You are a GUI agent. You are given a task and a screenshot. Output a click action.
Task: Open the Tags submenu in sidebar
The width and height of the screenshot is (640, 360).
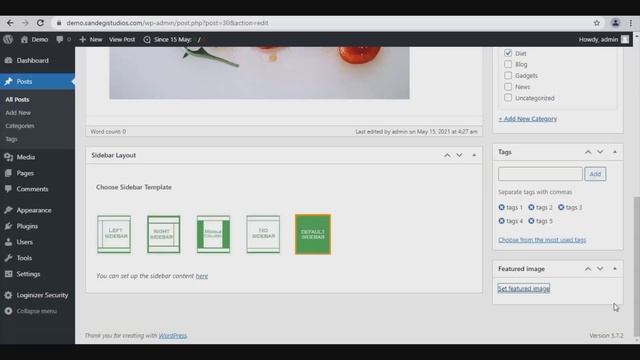click(11, 139)
